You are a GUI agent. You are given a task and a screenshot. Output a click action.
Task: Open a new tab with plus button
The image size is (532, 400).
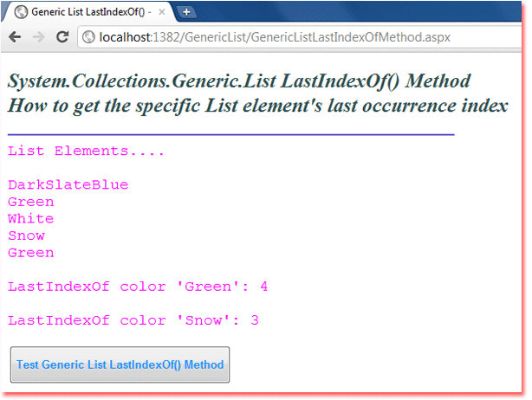click(186, 12)
